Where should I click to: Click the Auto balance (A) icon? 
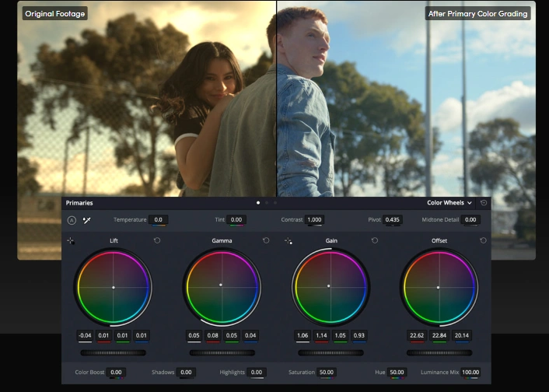click(72, 220)
